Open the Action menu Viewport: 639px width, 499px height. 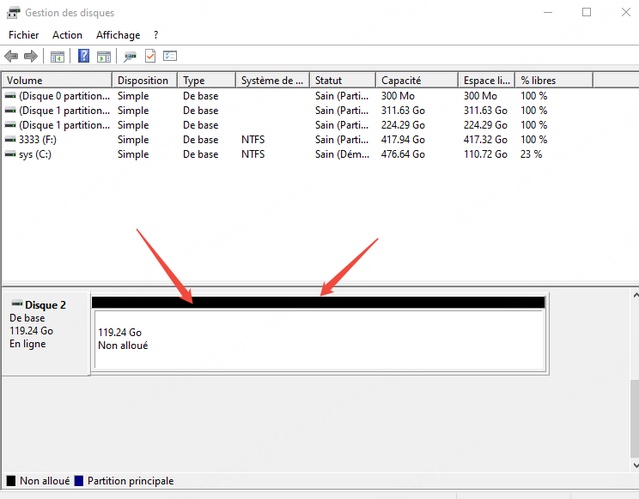[67, 35]
